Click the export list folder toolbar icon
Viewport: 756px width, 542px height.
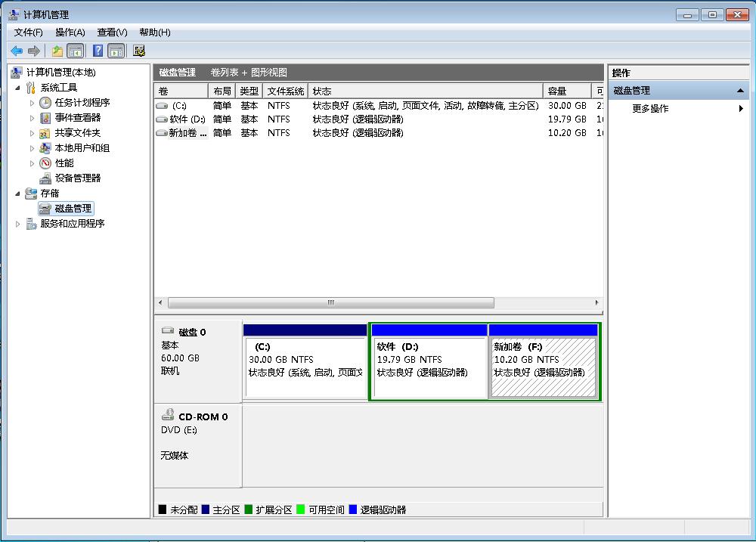click(57, 51)
